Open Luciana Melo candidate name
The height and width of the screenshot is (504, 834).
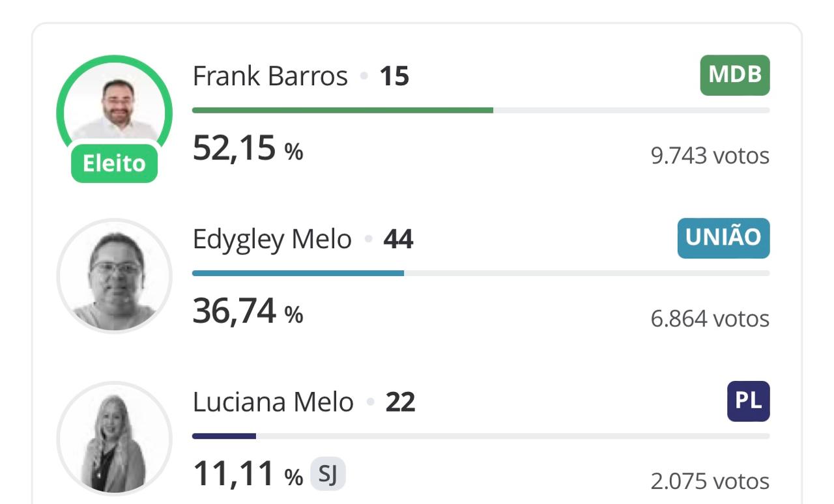(273, 402)
